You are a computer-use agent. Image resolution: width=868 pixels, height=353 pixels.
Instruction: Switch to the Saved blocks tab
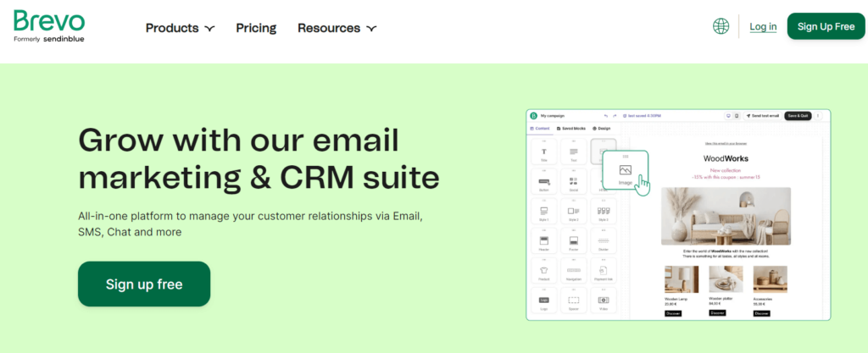570,128
